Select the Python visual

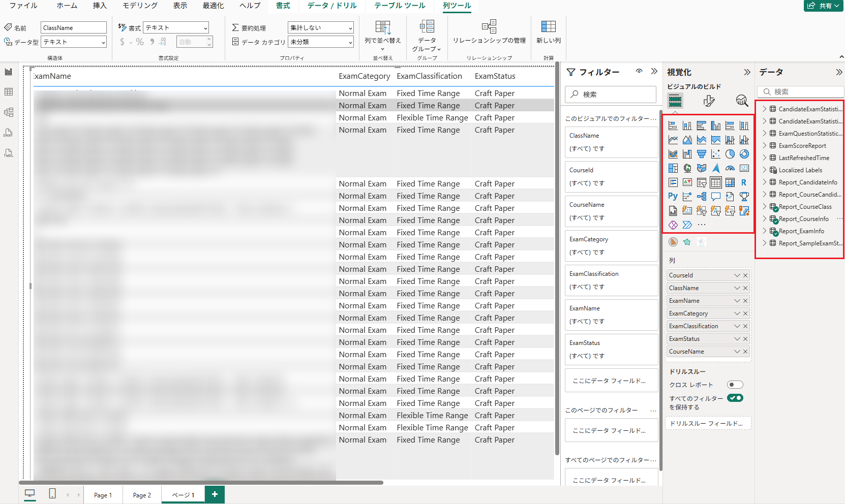pos(673,196)
